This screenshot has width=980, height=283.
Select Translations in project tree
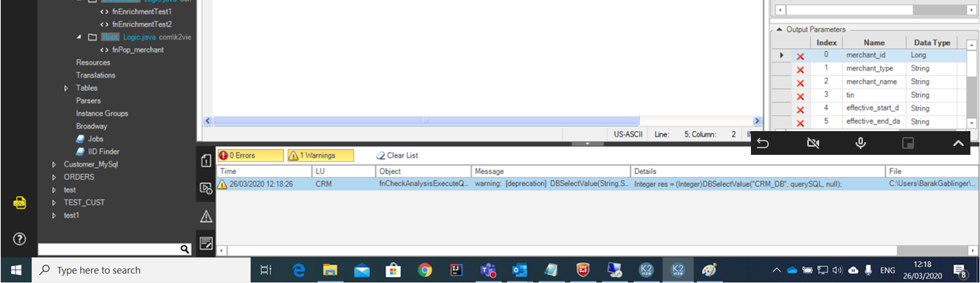(x=96, y=75)
